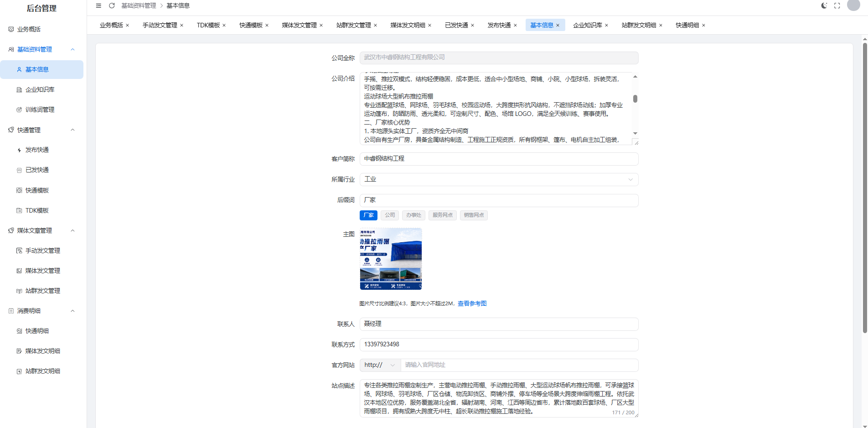Open 训练词管理 in the sidebar

(x=41, y=110)
